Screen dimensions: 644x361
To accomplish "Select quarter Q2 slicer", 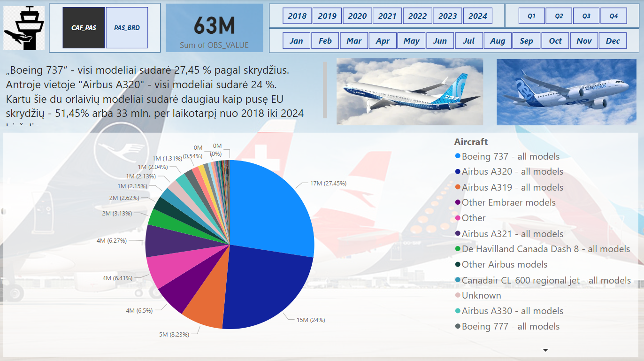I will 559,16.
